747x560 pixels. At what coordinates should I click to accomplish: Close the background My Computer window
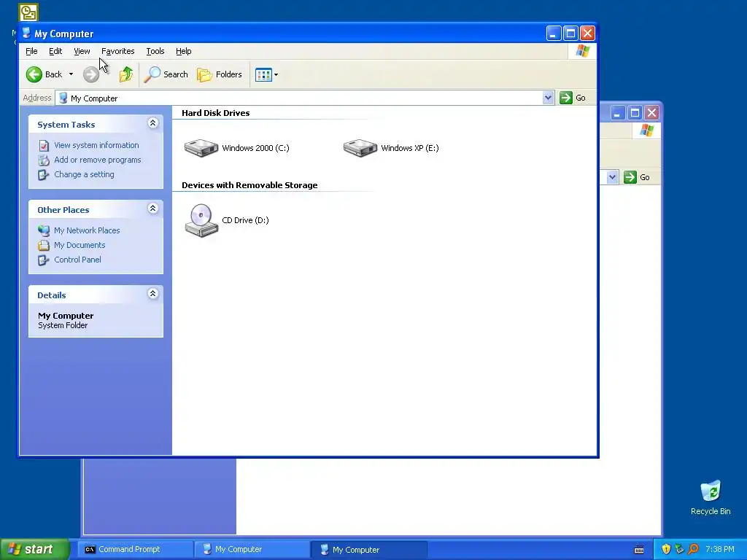click(x=651, y=113)
